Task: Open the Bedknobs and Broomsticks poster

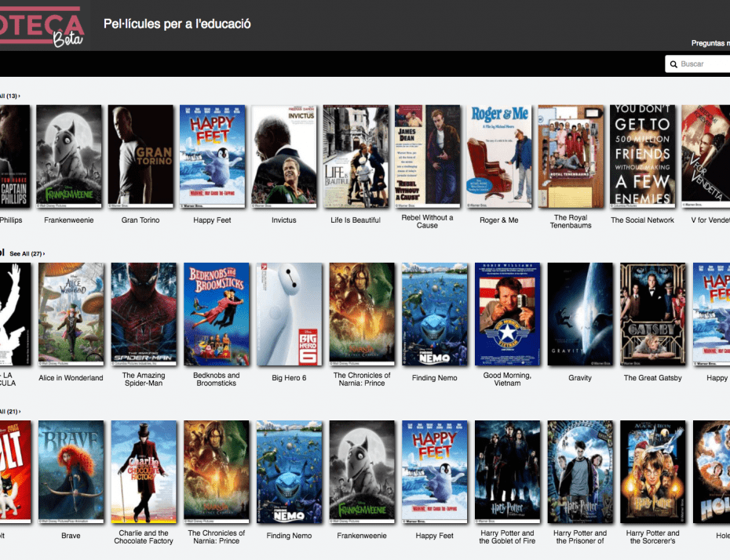Action: (217, 314)
